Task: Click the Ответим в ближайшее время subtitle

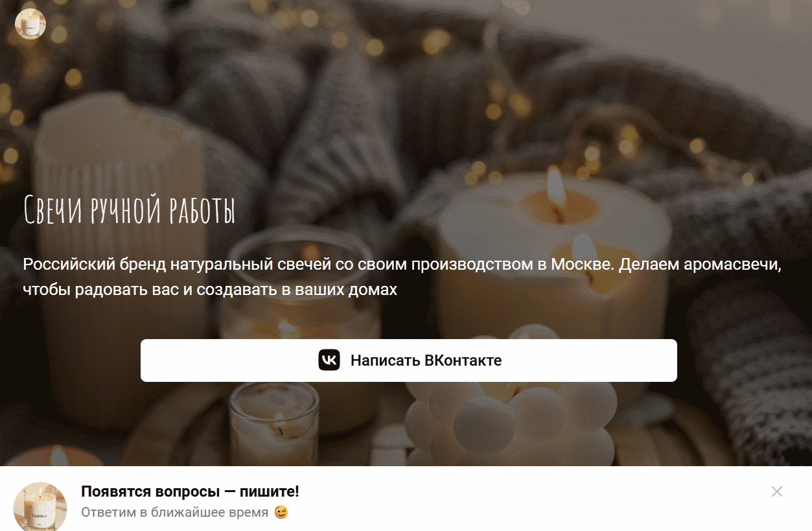Action: tap(174, 512)
